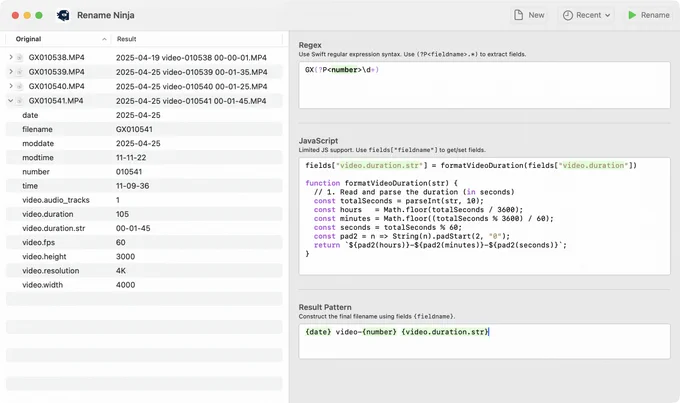Screen dimensions: 680x403
Task: Select the GX010538.MP4 filename
Action: [56, 57]
